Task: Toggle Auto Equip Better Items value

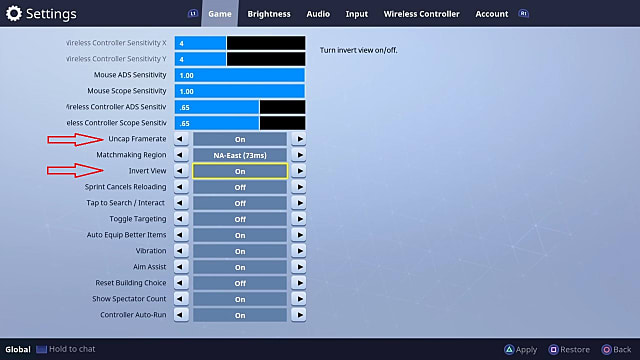Action: point(240,235)
